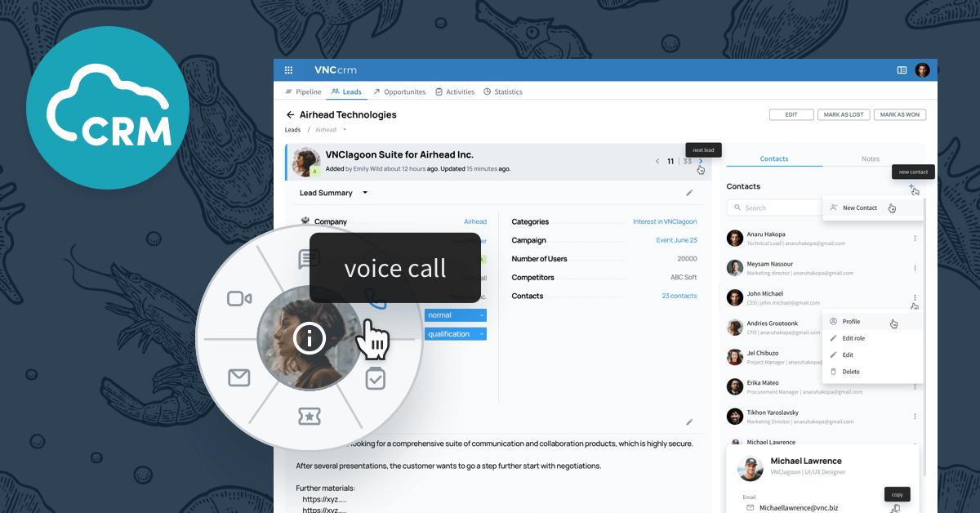The width and height of the screenshot is (980, 513).
Task: Open the 'Event June 23' campaign link
Action: pyautogui.click(x=676, y=240)
